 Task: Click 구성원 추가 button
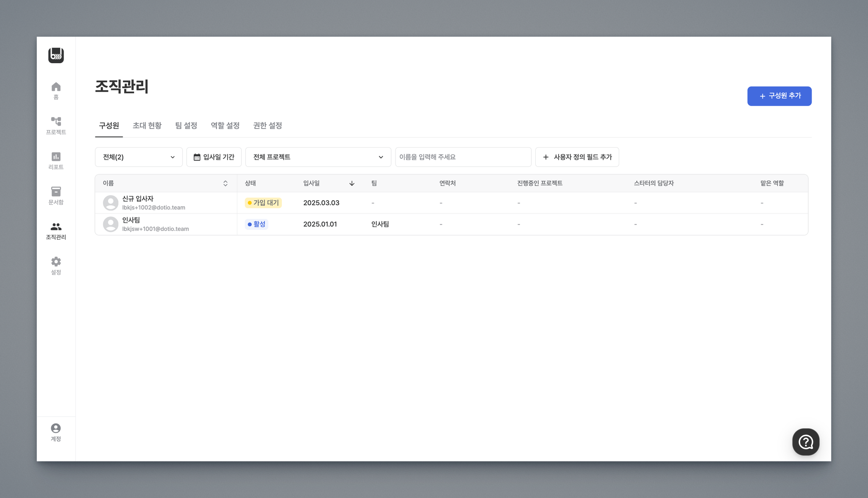tap(779, 96)
